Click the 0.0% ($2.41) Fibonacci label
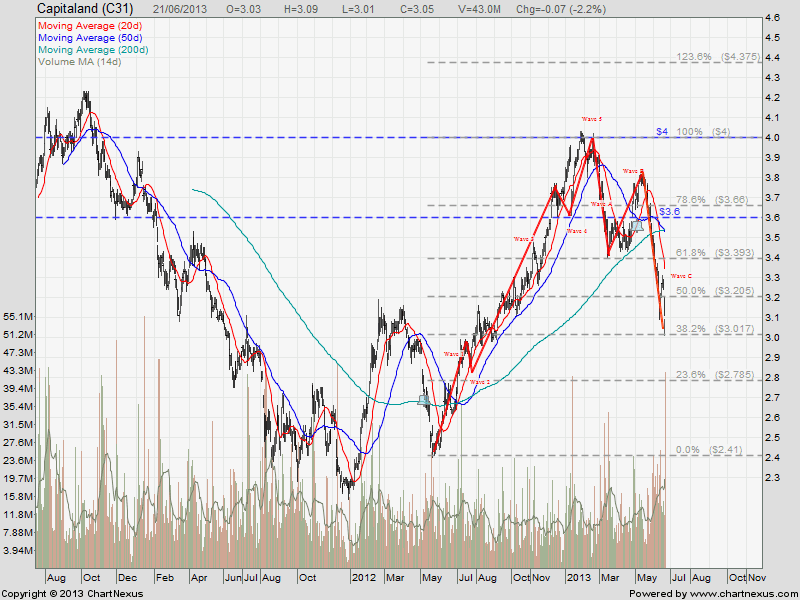 point(709,449)
